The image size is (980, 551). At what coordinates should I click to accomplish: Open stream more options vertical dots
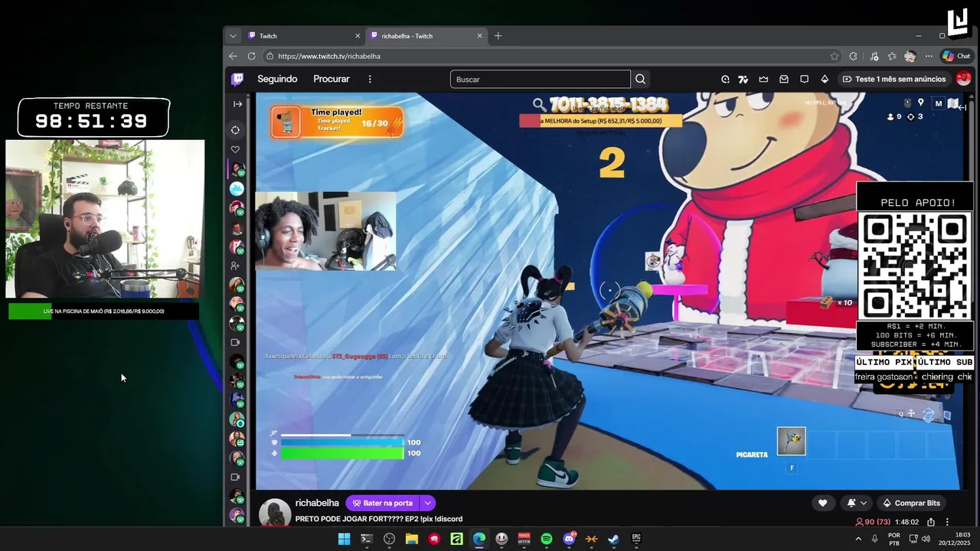(x=948, y=522)
